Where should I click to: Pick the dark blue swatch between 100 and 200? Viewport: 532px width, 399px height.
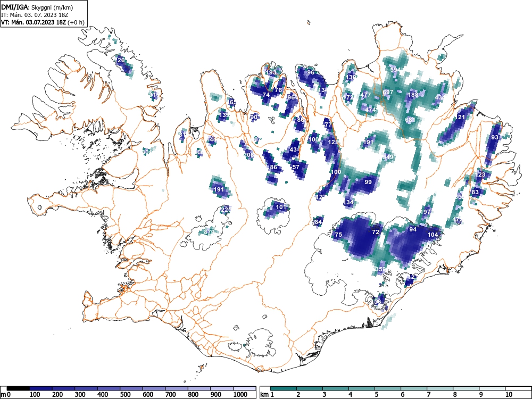(41, 388)
